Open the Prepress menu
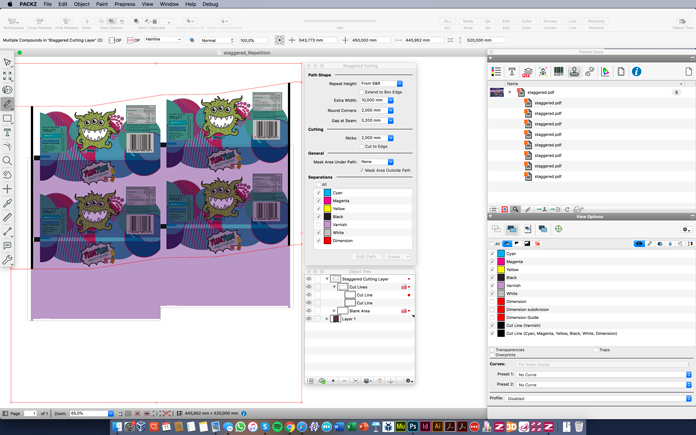The image size is (696, 435). point(125,4)
